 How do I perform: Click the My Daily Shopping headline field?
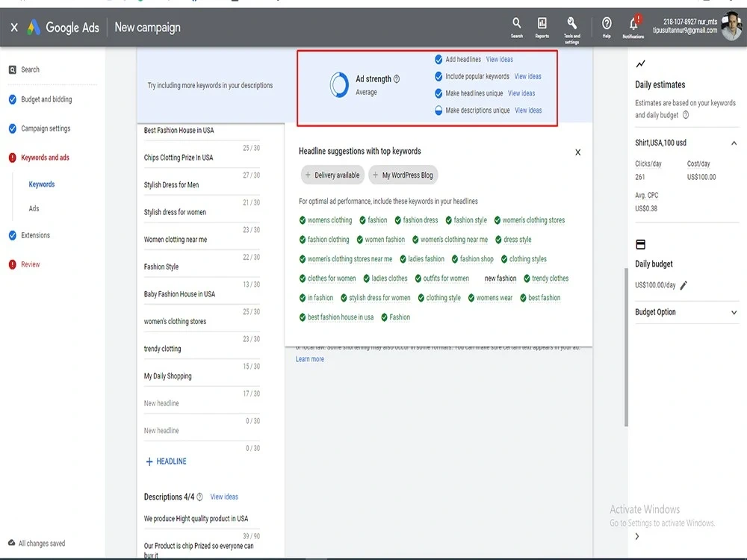point(202,376)
